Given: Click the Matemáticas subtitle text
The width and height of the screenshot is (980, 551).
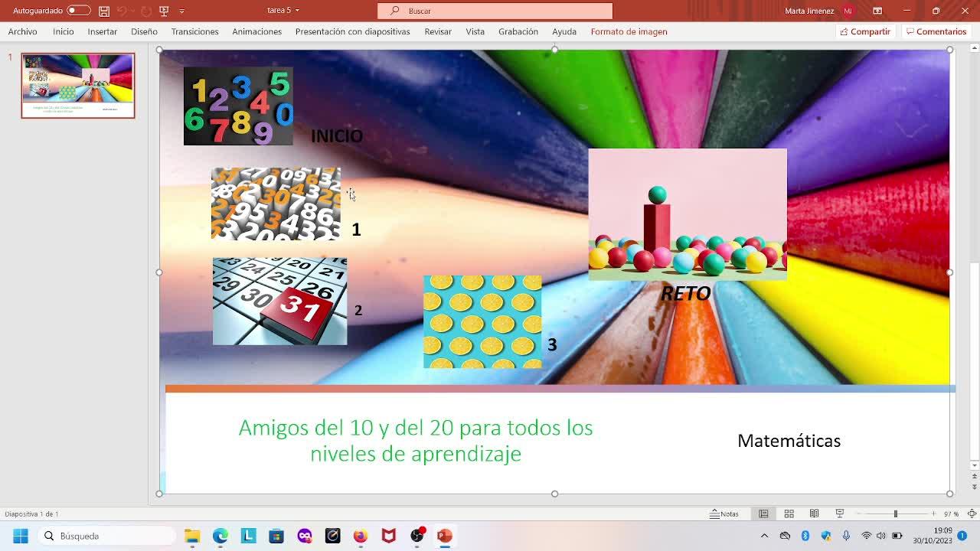Looking at the screenshot, I should point(789,441).
